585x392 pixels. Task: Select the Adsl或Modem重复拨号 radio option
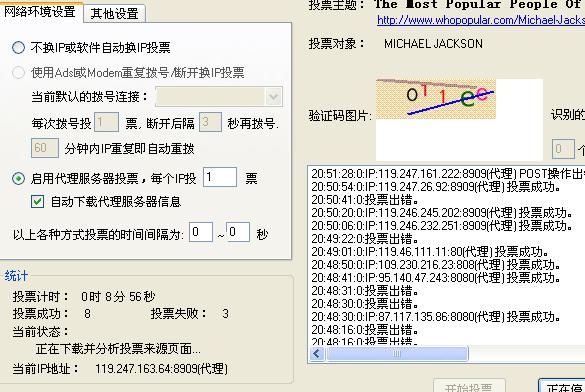[18, 72]
